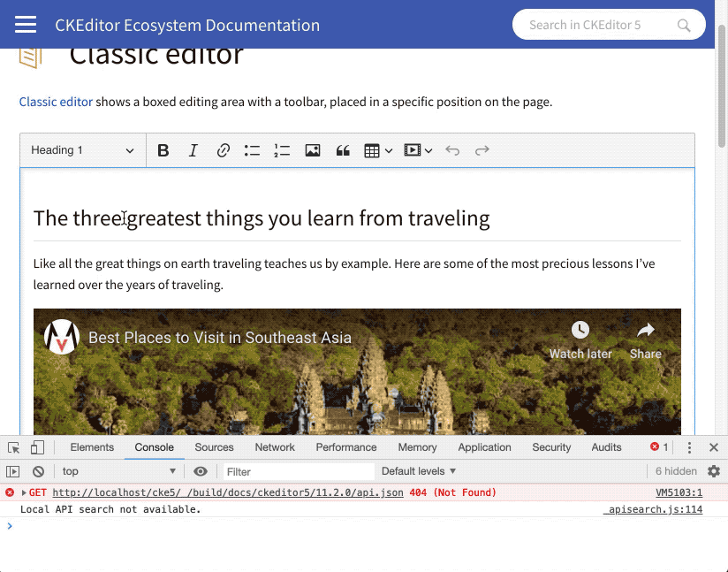
Task: Click the Share arrow on video
Action: click(x=645, y=331)
